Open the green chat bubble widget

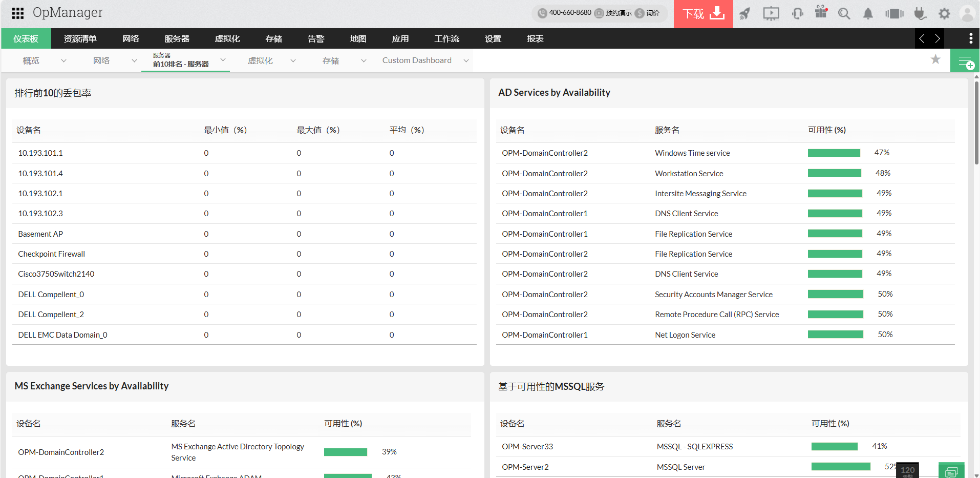[951, 470]
